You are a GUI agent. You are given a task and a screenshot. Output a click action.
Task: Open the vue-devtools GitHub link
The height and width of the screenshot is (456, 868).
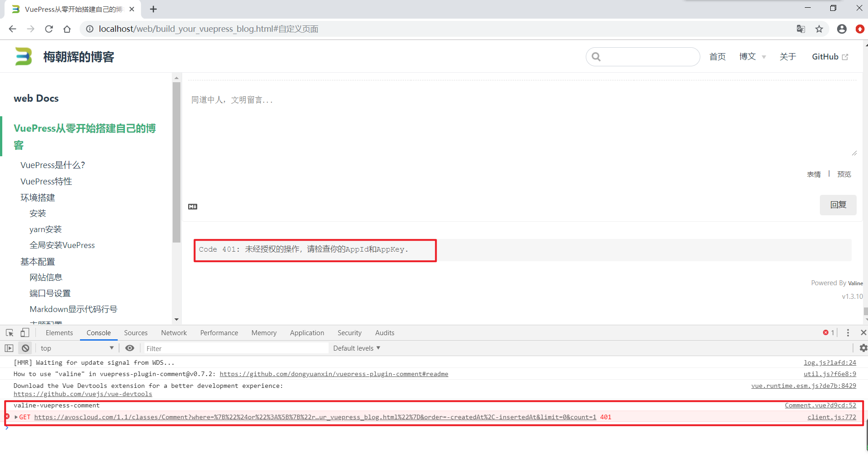pos(83,394)
